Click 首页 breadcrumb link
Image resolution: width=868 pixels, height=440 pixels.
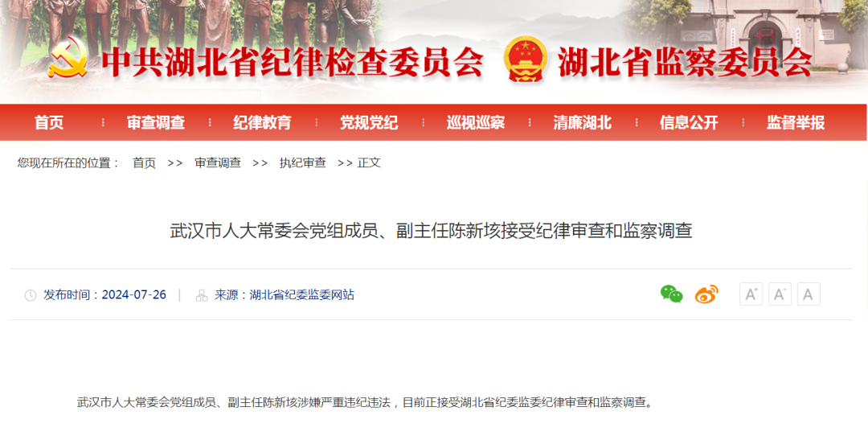pyautogui.click(x=144, y=163)
